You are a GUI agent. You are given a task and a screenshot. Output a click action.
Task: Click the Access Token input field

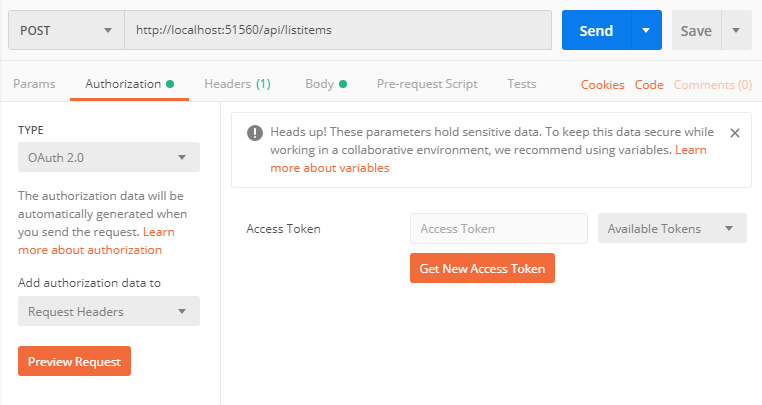[x=498, y=229]
